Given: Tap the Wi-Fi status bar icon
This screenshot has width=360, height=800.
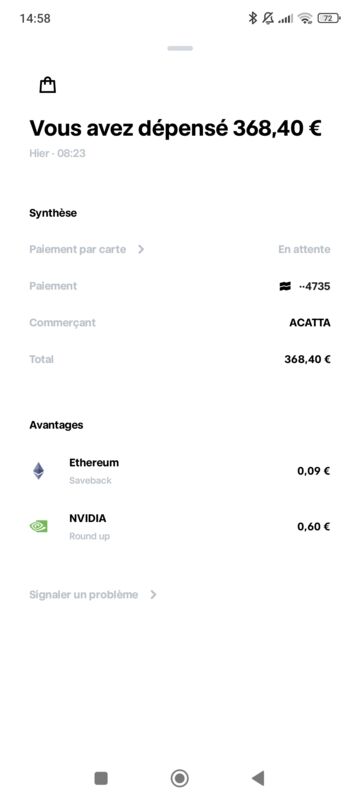Looking at the screenshot, I should tap(305, 19).
